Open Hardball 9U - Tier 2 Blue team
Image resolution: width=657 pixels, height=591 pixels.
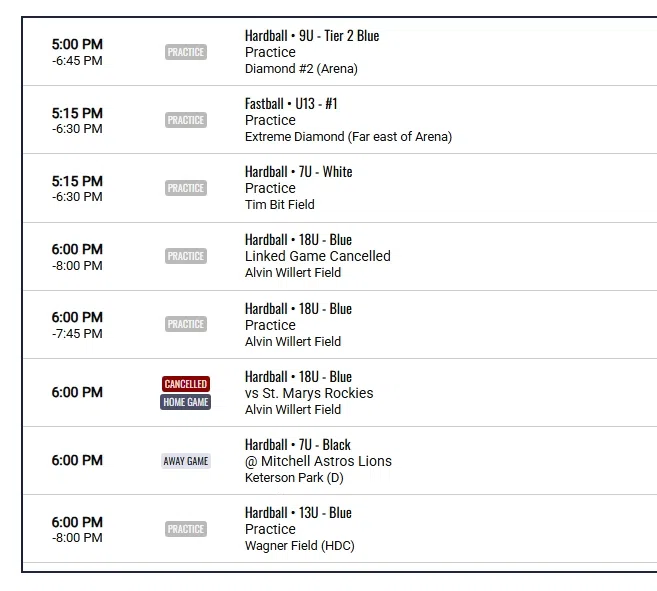tap(312, 36)
